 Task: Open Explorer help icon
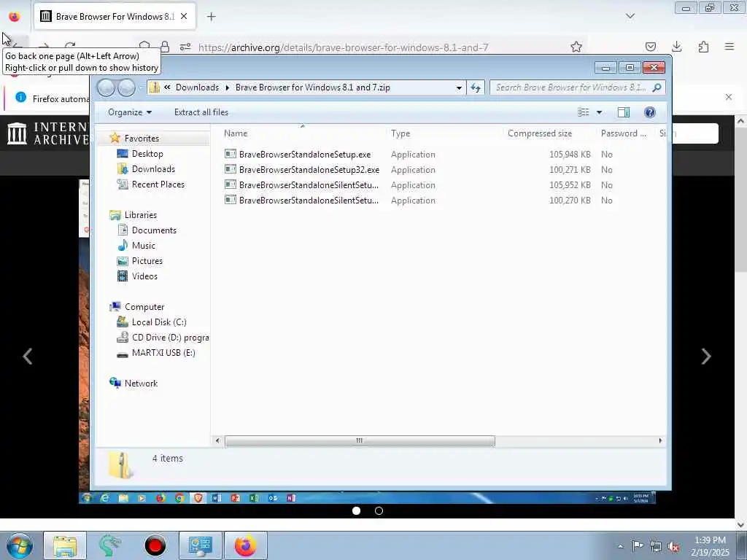point(649,112)
